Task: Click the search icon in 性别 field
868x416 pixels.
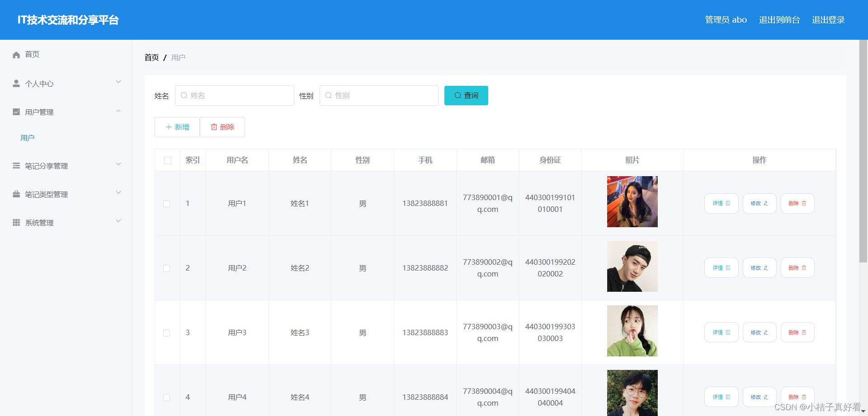Action: point(329,95)
